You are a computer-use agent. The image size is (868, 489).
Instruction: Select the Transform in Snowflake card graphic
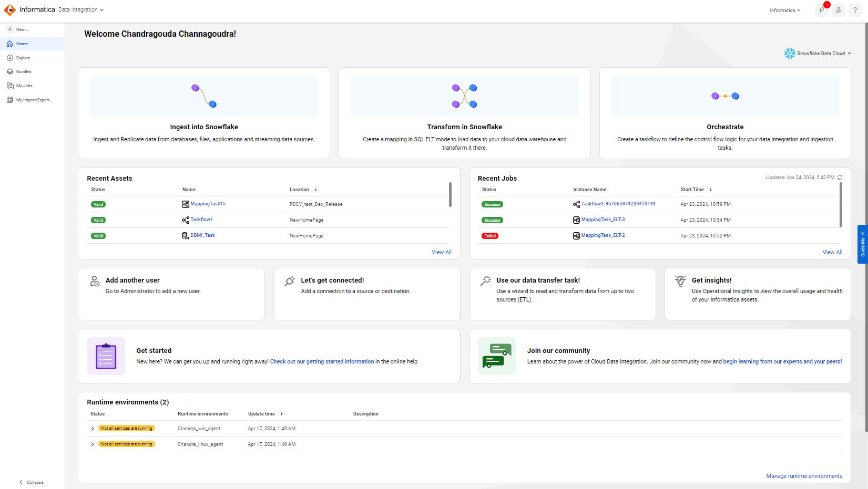point(465,96)
